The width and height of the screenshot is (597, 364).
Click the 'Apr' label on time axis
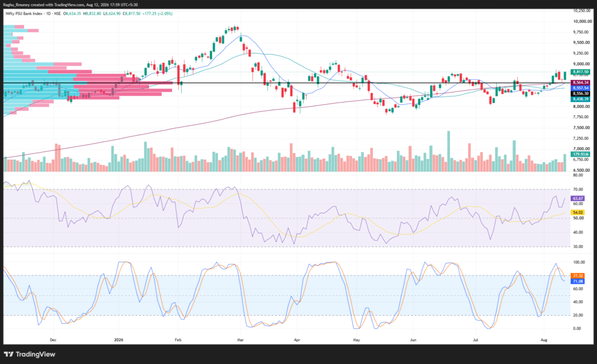297,340
